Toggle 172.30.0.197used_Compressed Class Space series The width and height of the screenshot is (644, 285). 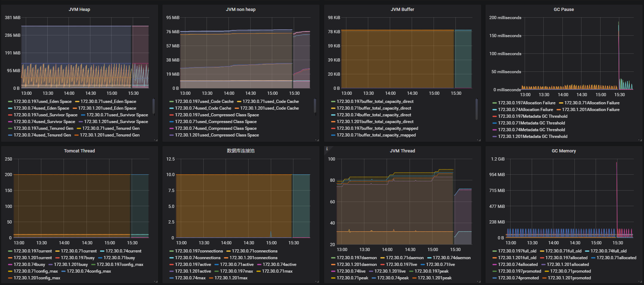[217, 115]
